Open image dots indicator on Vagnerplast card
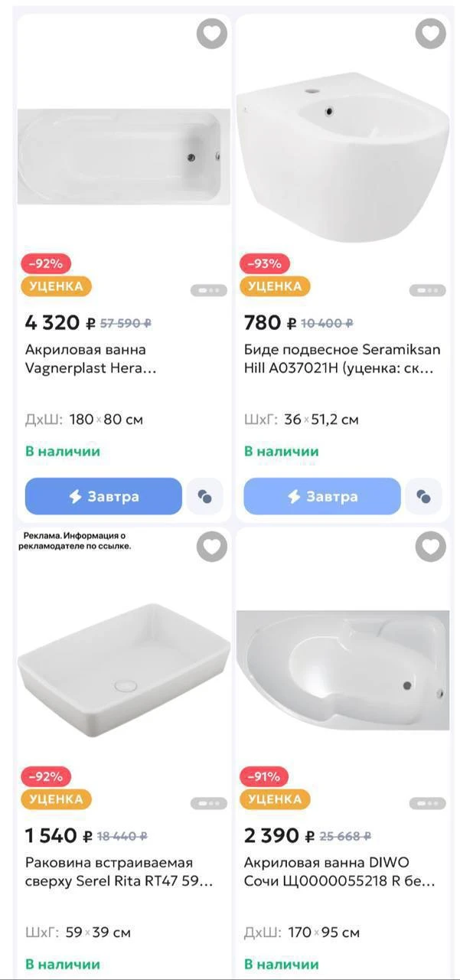Image resolution: width=460 pixels, height=980 pixels. pos(208,290)
